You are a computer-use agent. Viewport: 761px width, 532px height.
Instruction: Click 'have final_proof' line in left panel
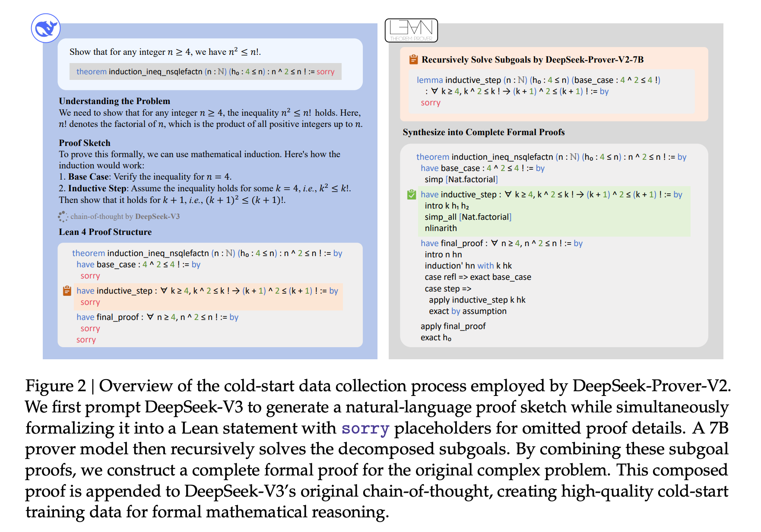[158, 317]
